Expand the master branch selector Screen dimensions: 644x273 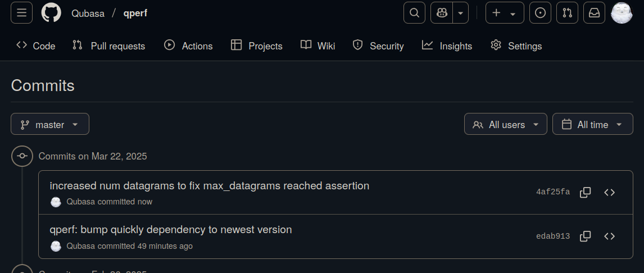50,124
